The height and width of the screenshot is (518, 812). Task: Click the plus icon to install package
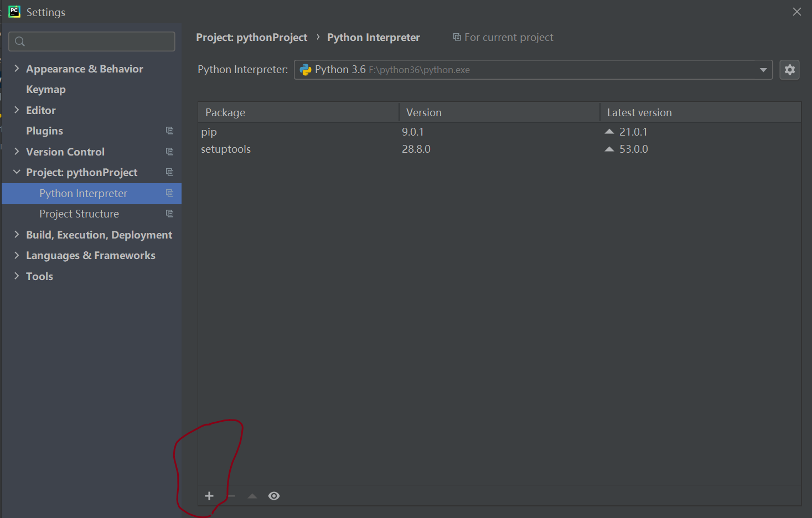point(209,496)
